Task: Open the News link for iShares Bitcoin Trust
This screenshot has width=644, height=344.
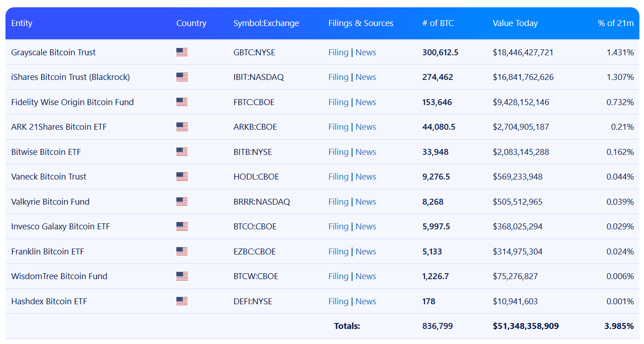Action: click(366, 77)
